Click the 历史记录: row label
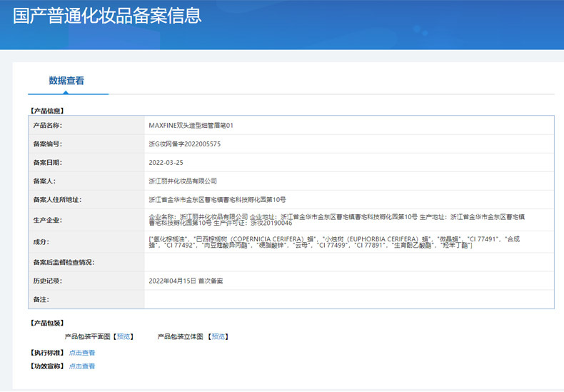This screenshot has height=392, width=564. click(x=48, y=281)
